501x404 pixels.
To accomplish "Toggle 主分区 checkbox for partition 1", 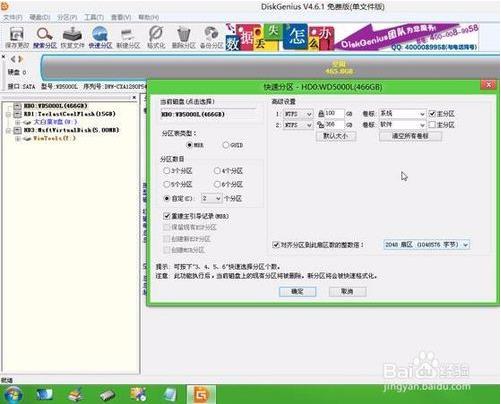I will click(x=432, y=114).
